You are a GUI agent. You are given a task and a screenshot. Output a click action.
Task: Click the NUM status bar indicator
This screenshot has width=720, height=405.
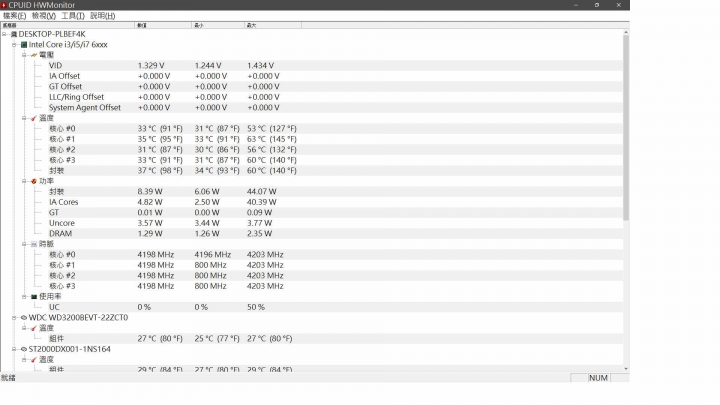(598, 378)
